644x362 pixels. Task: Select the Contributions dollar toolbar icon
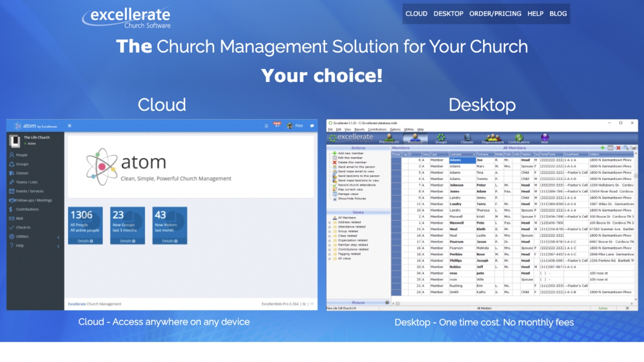[519, 138]
